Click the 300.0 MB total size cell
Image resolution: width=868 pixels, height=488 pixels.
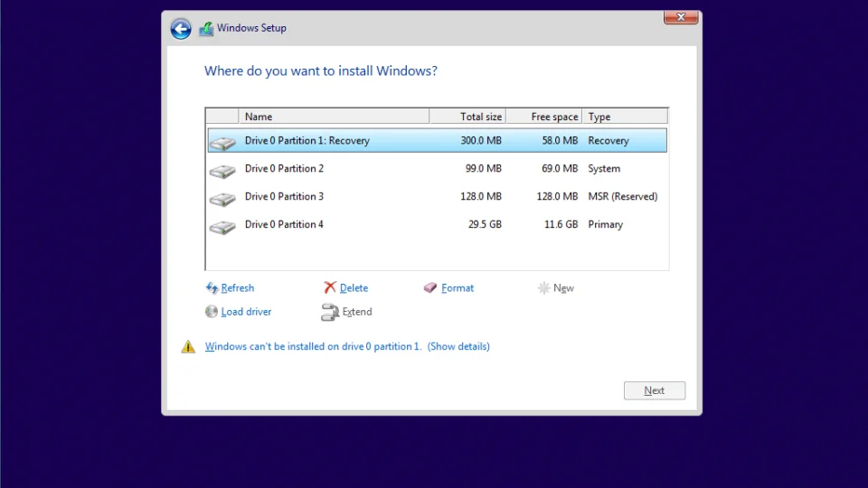(x=481, y=141)
